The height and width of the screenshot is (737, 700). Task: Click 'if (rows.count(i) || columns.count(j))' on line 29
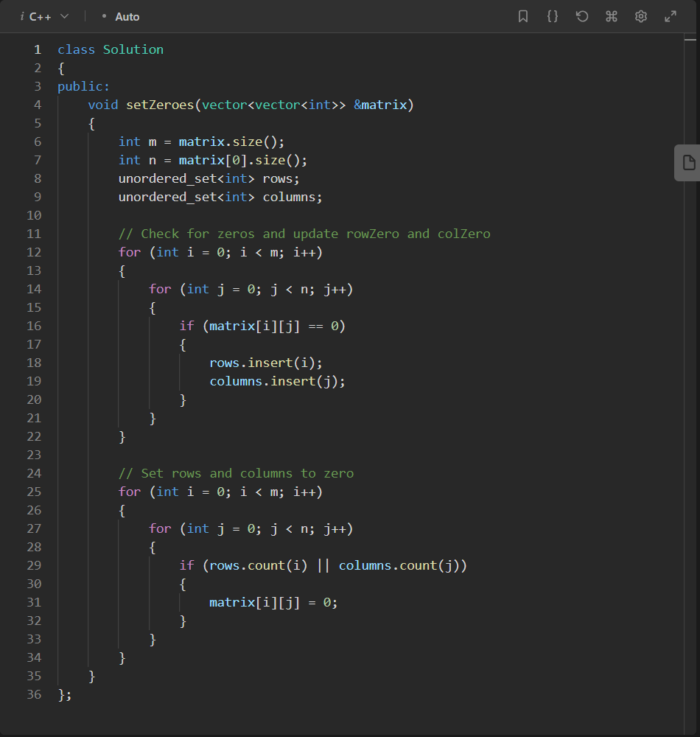click(323, 565)
